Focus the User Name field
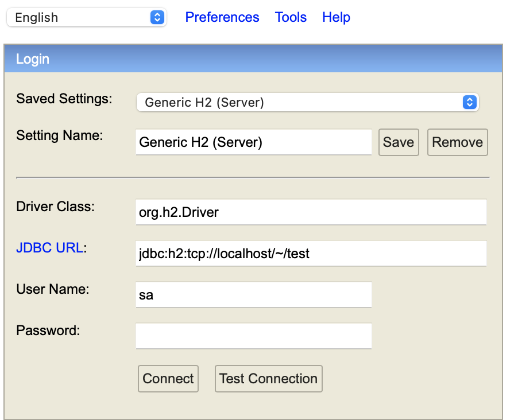 click(x=254, y=294)
